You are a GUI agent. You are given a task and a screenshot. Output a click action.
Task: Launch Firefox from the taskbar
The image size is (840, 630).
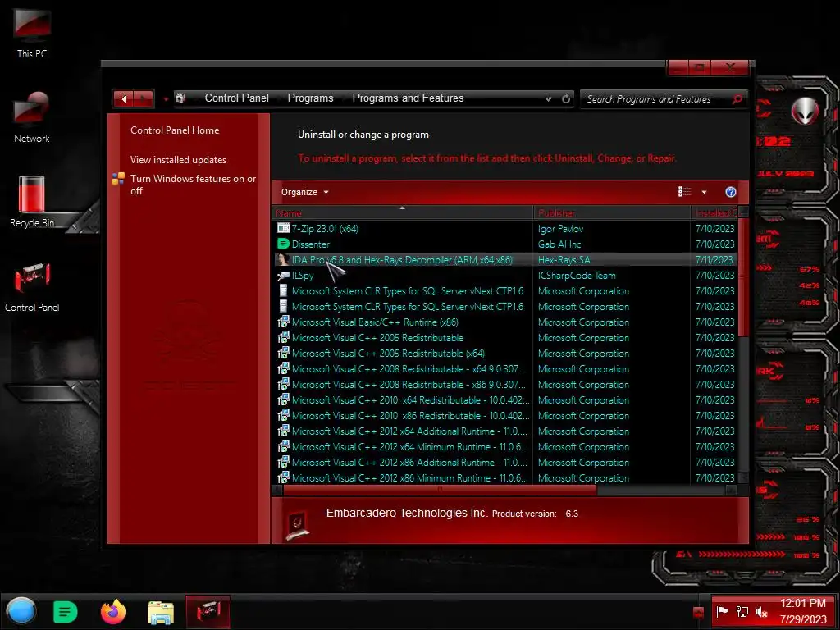pos(113,612)
